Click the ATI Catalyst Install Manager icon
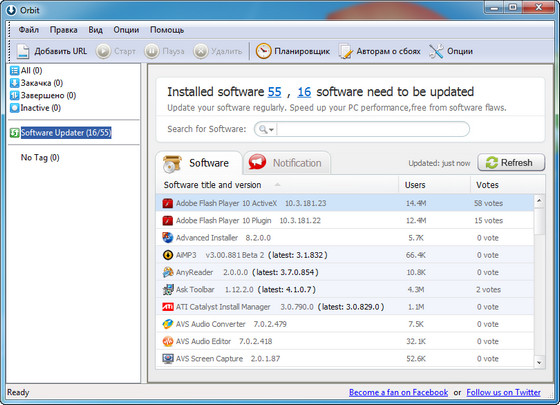 (168, 307)
